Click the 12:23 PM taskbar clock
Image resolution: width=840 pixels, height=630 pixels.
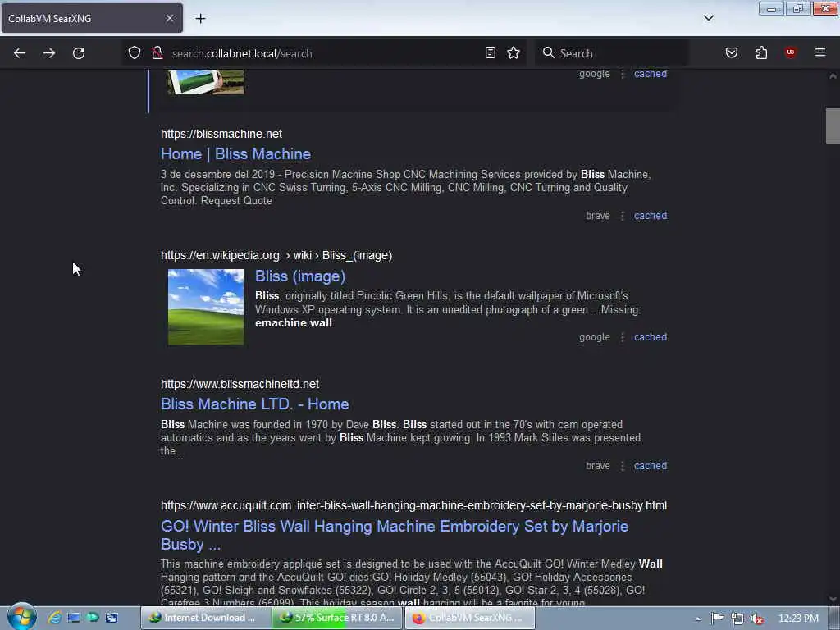click(x=797, y=619)
